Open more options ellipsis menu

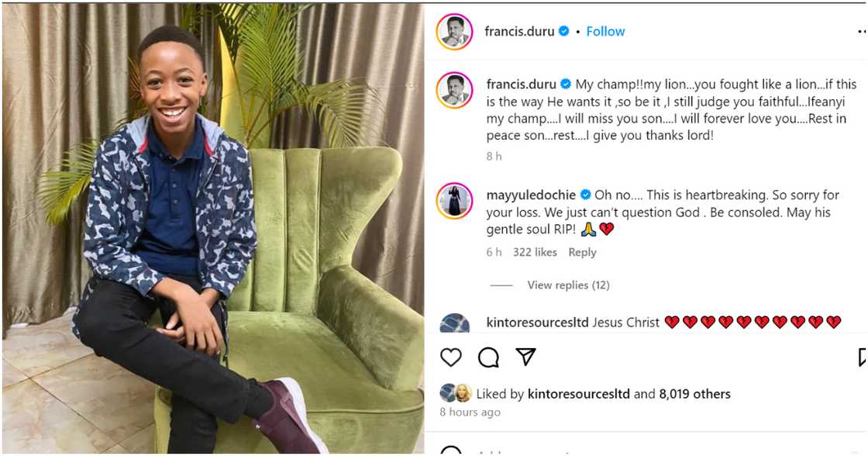pos(862,32)
